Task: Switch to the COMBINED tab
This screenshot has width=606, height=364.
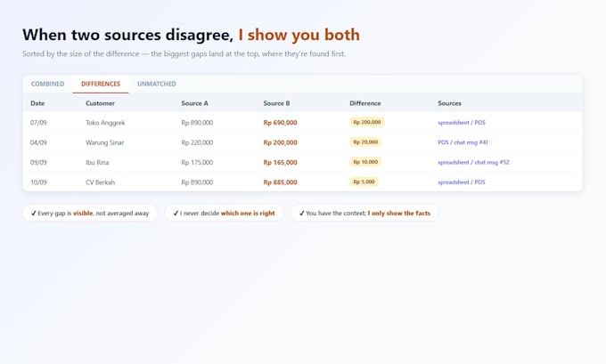Action: 47,84
